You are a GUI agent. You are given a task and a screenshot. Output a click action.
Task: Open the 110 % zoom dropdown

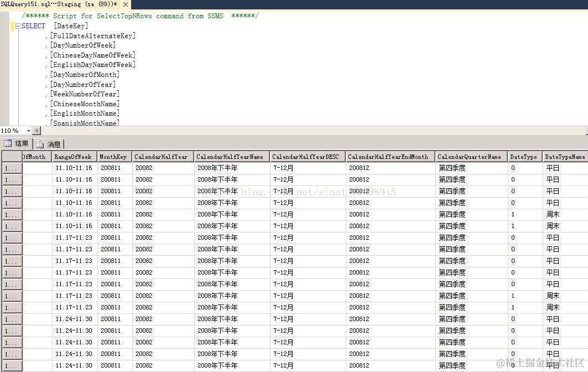(29, 131)
